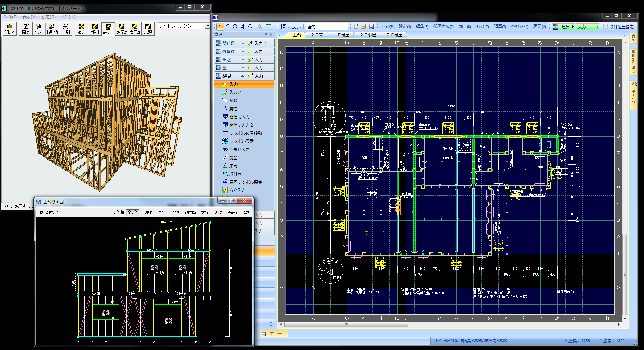This screenshot has height=350, width=644.
Task: Click the 視点 viewpoint icon in 3D window
Action: 81,29
